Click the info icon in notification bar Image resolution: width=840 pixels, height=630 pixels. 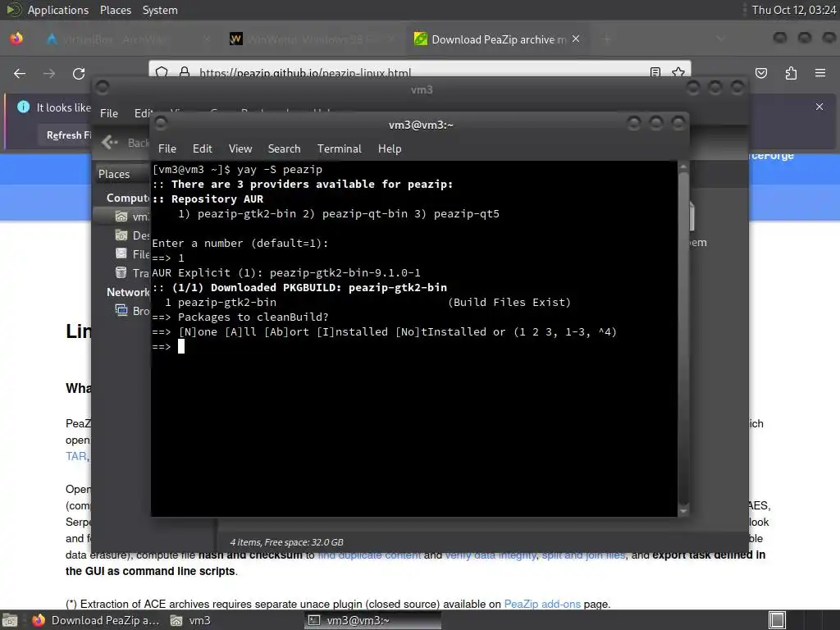pos(24,107)
